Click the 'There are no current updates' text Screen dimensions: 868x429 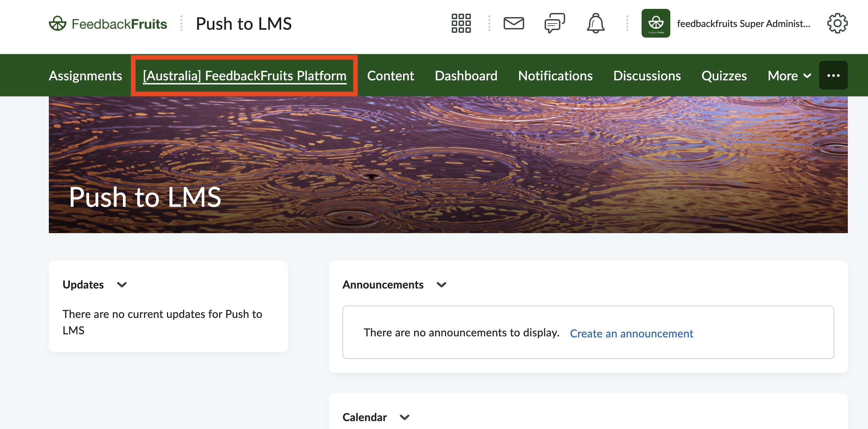coord(162,322)
